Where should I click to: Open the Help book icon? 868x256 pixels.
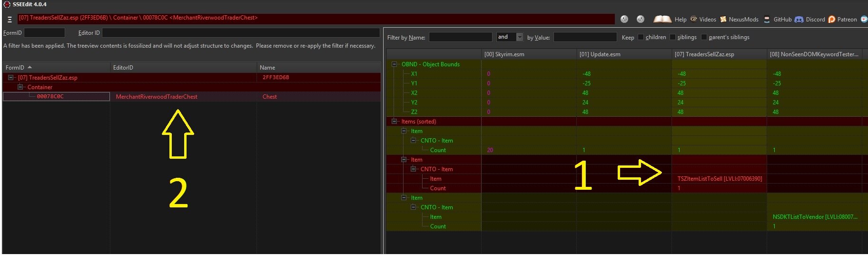tap(662, 19)
